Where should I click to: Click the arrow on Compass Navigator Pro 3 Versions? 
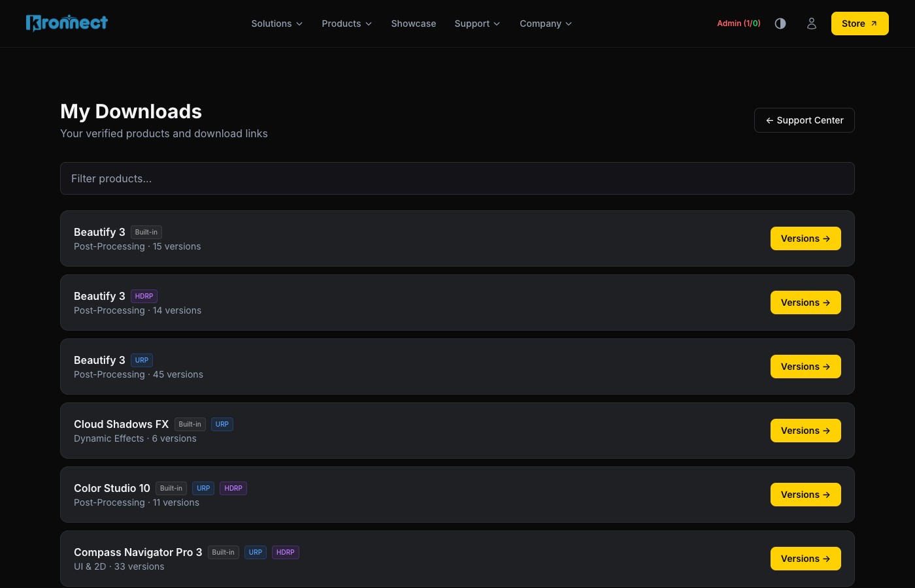click(x=826, y=559)
